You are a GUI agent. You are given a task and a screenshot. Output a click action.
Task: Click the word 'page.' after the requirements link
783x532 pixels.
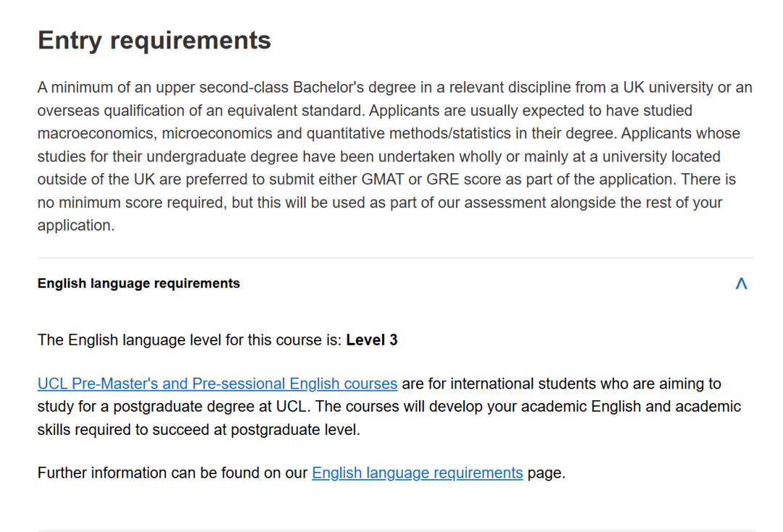point(546,473)
